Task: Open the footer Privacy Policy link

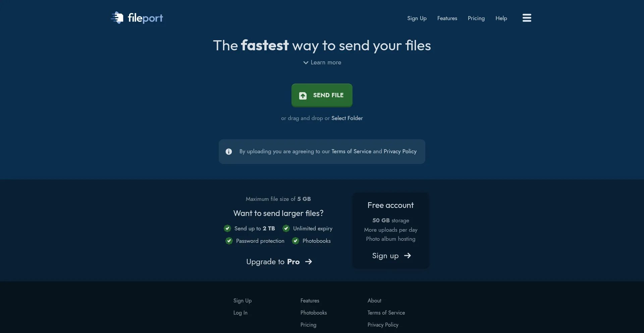Action: [383, 325]
